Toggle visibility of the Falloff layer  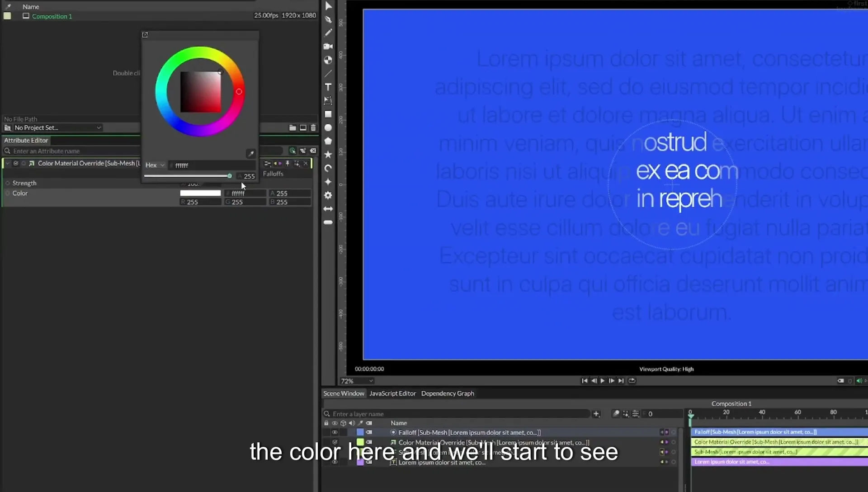tap(335, 432)
